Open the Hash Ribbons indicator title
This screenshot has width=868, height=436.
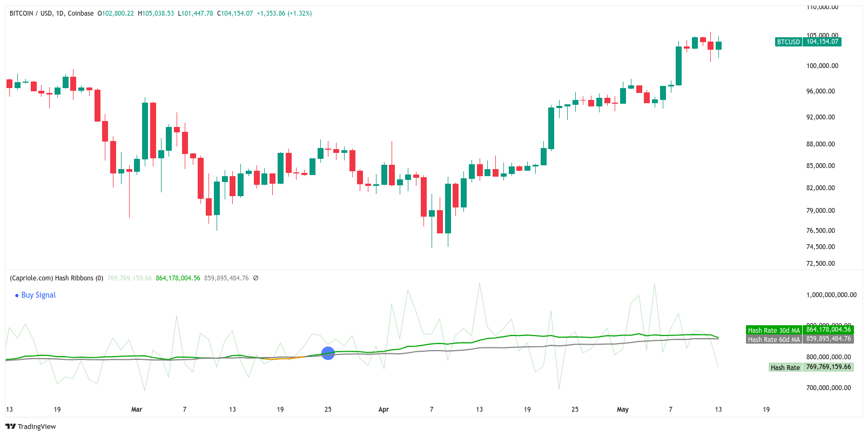point(56,278)
